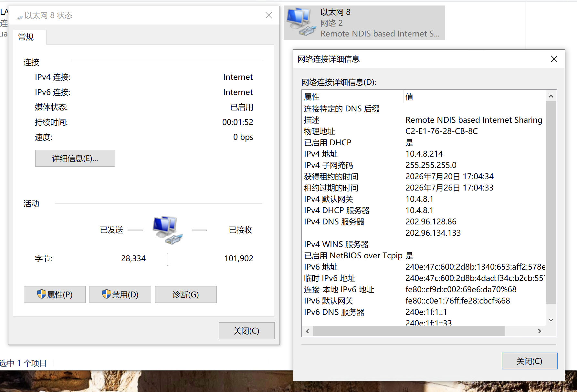The height and width of the screenshot is (392, 577).
Task: Click the 持续时间 value 00:01:52
Action: click(238, 122)
